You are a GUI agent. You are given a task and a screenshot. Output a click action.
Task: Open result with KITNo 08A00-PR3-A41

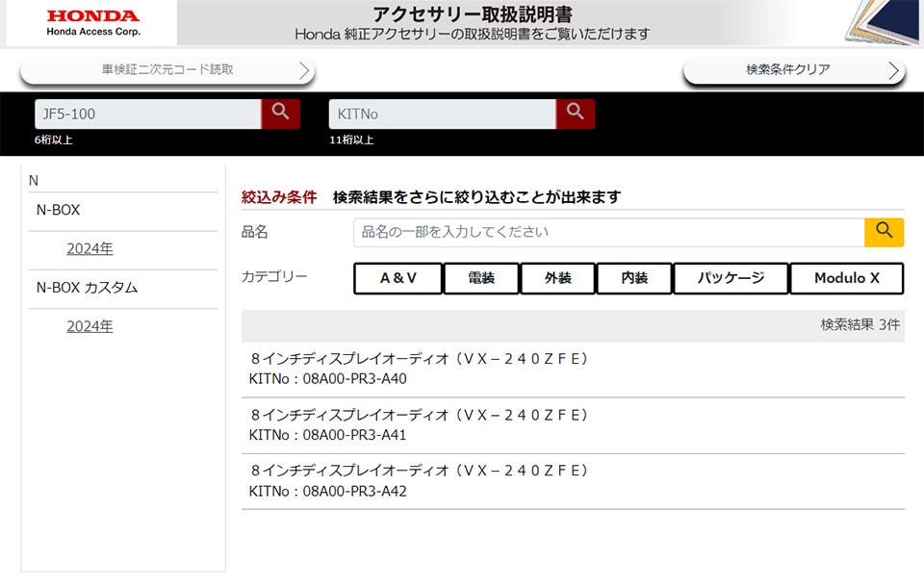point(573,425)
